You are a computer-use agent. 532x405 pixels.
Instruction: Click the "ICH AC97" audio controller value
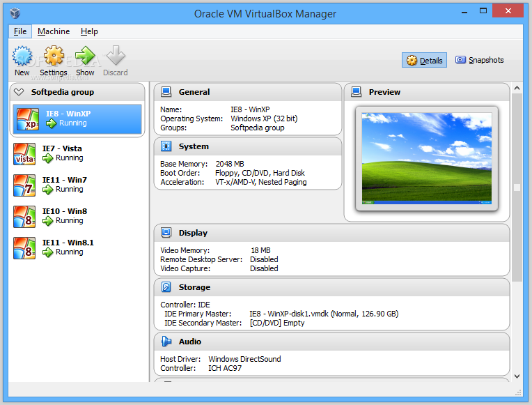tap(225, 368)
